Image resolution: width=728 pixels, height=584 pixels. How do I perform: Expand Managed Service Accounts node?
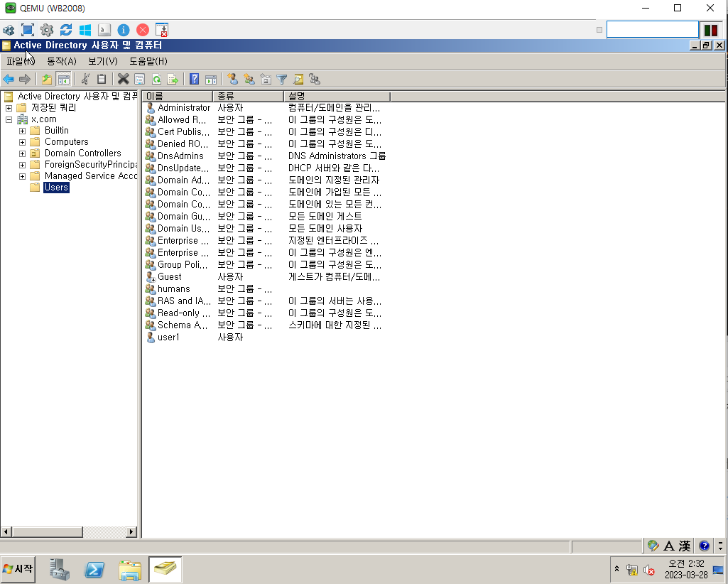pos(22,176)
